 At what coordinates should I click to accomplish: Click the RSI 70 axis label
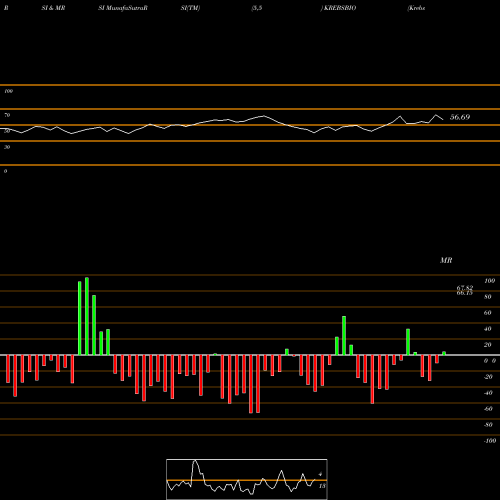[x=7, y=115]
